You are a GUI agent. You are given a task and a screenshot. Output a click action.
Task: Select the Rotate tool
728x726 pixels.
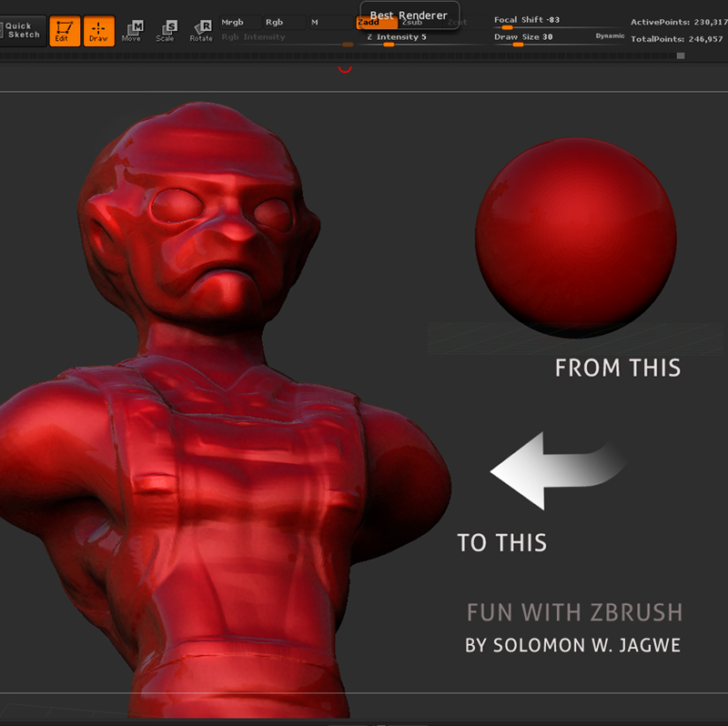pyautogui.click(x=201, y=31)
